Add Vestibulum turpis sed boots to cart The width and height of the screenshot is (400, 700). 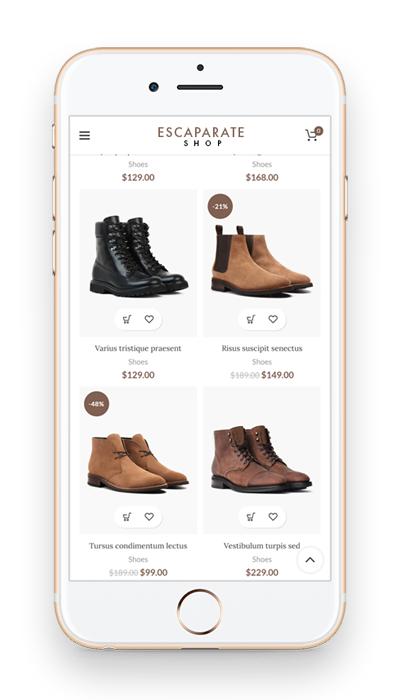click(x=251, y=517)
